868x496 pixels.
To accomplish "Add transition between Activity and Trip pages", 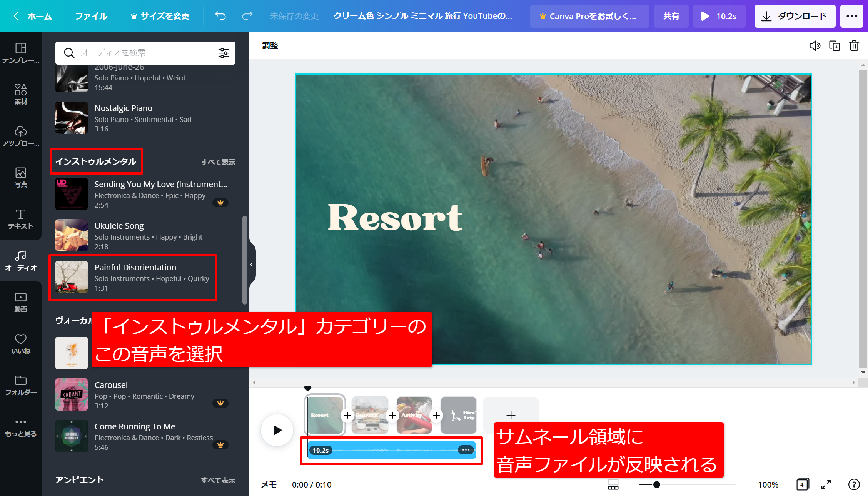I will pos(436,415).
